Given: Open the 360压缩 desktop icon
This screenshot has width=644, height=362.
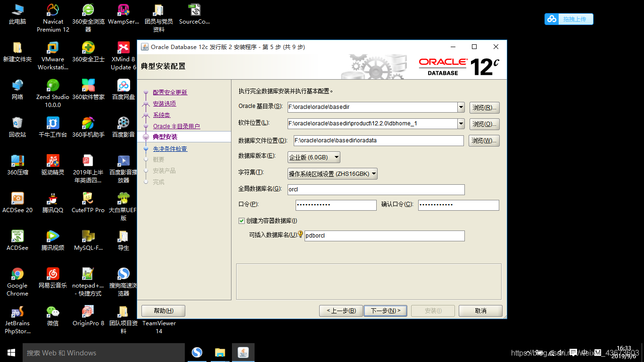Looking at the screenshot, I should [17, 165].
